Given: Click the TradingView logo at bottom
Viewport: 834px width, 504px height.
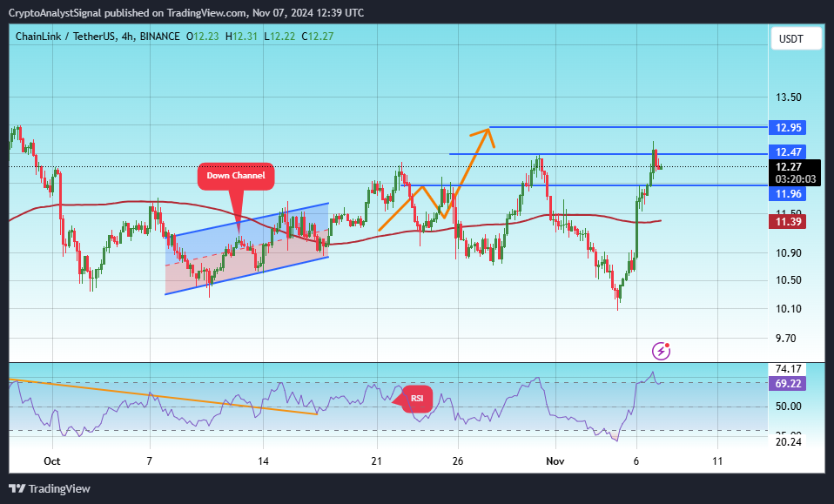Looking at the screenshot, I should (x=50, y=488).
